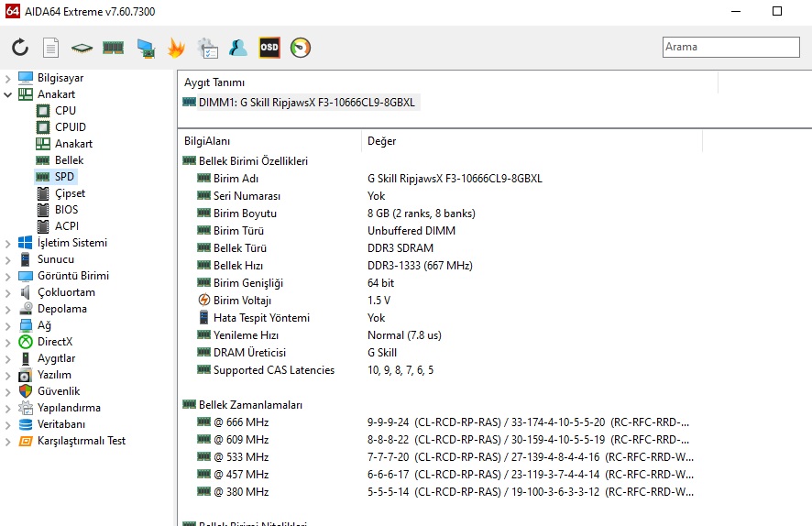This screenshot has height=526, width=812.
Task: Select İşletim Sistemi in the tree
Action: tap(72, 243)
